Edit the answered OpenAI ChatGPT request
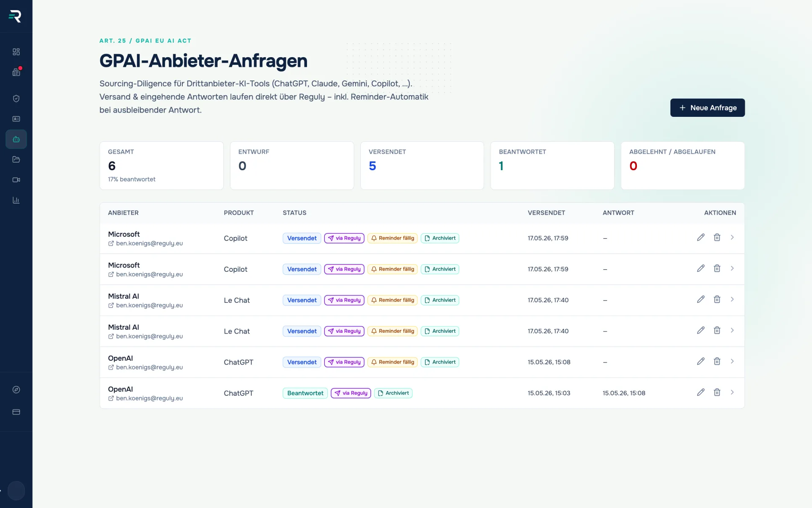This screenshot has width=812, height=508. pos(701,392)
